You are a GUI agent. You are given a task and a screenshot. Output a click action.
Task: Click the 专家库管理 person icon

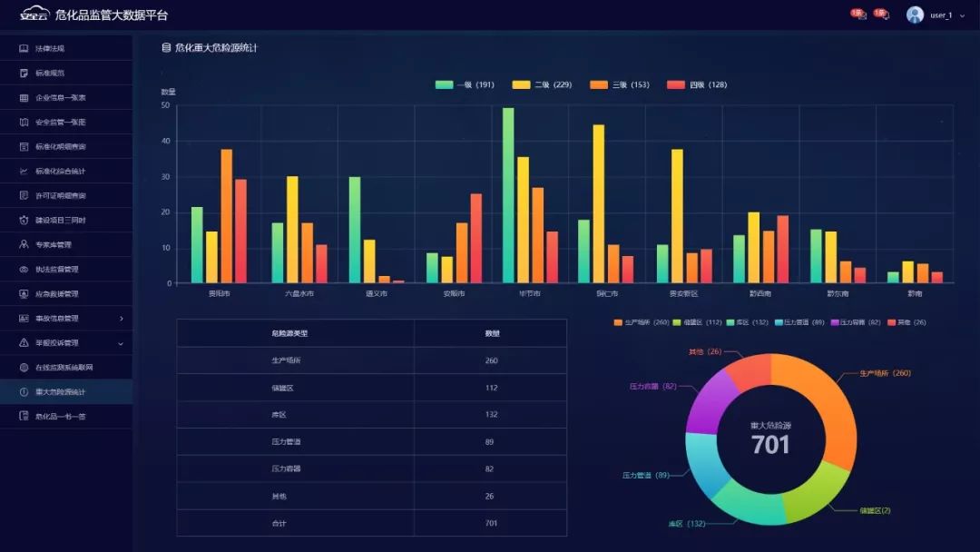(24, 244)
